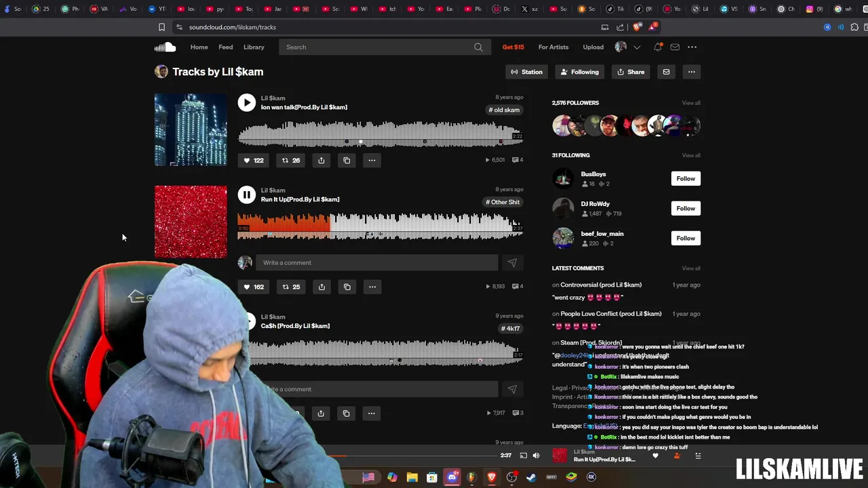Click share page icon in address bar
This screenshot has height=488, width=868.
[x=620, y=27]
